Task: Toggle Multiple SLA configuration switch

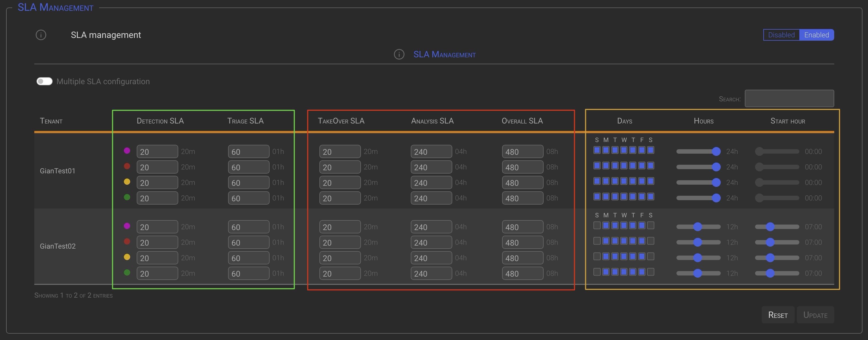Action: (45, 81)
